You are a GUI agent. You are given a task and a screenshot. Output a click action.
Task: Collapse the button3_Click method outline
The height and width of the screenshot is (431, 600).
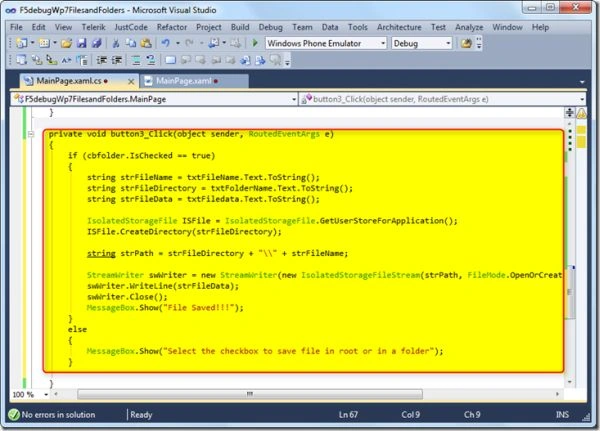pos(31,134)
